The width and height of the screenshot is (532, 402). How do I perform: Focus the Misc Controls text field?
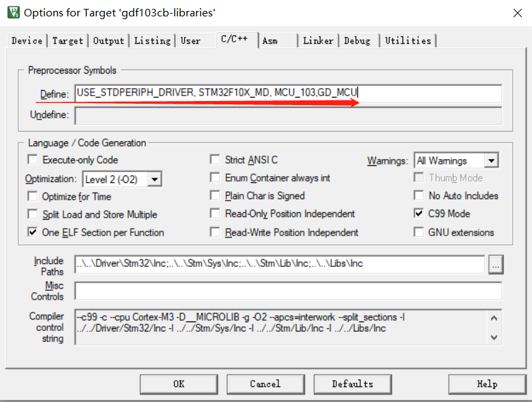[288, 291]
